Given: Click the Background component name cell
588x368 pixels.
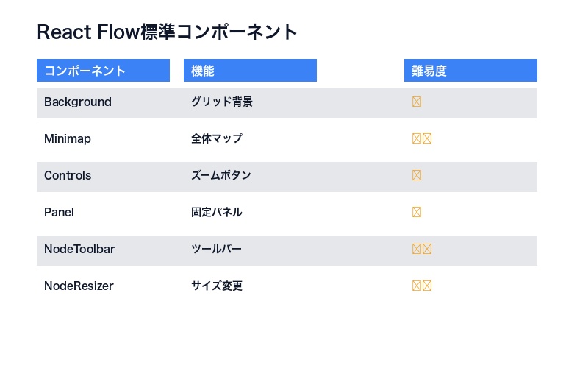Looking at the screenshot, I should pos(78,102).
